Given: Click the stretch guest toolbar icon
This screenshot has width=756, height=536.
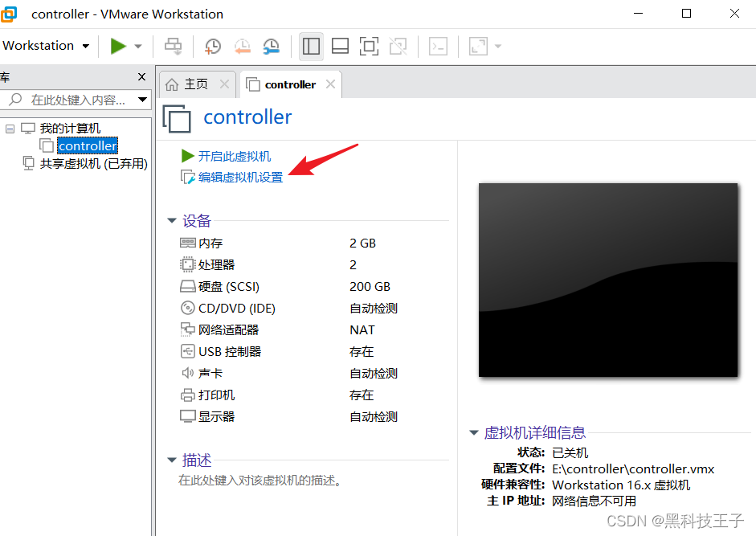Looking at the screenshot, I should 478,47.
